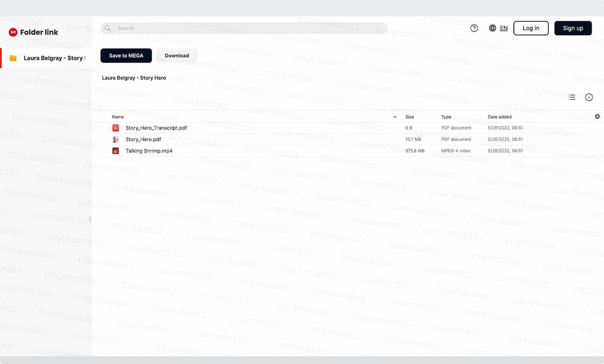The image size is (604, 364).
Task: Open the help question mark icon
Action: coord(474,28)
